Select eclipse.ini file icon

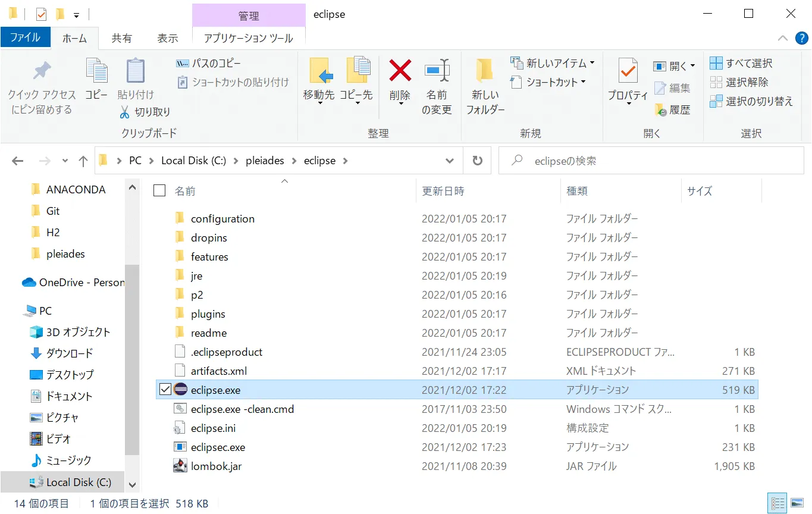click(180, 428)
